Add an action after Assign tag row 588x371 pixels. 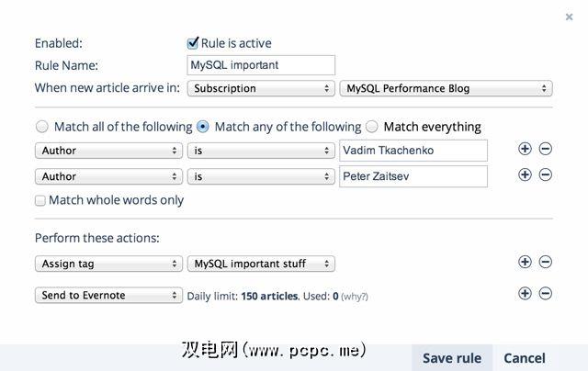click(x=525, y=262)
